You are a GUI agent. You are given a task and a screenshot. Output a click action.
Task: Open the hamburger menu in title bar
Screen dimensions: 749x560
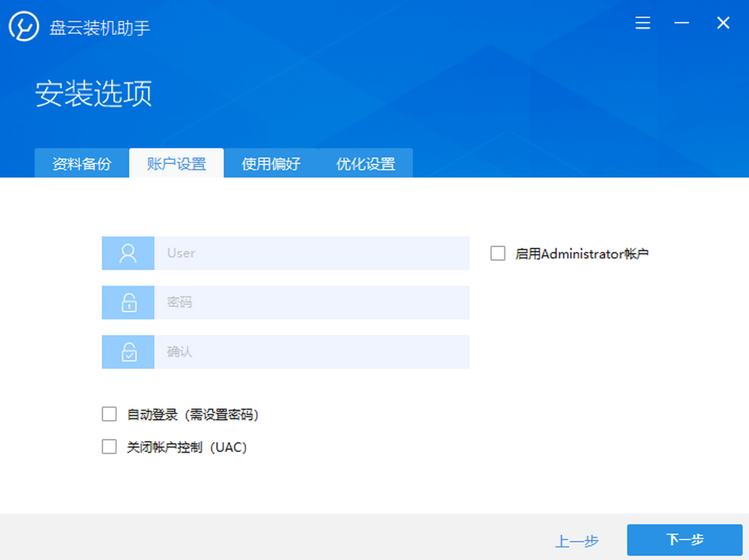tap(643, 24)
